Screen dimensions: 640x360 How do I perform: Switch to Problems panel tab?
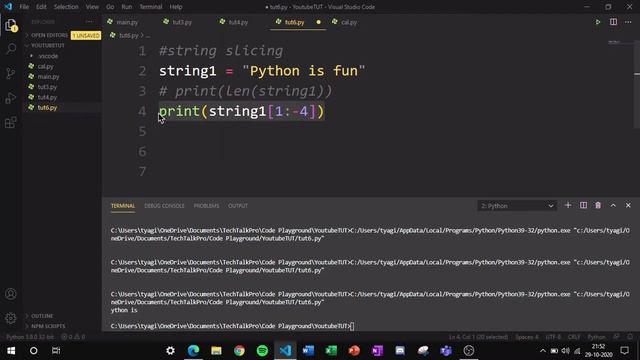click(x=206, y=206)
